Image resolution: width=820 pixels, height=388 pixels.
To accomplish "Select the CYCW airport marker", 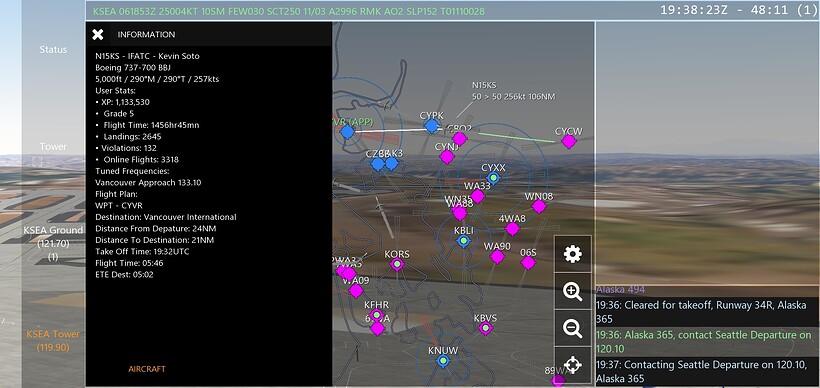I will coord(569,141).
